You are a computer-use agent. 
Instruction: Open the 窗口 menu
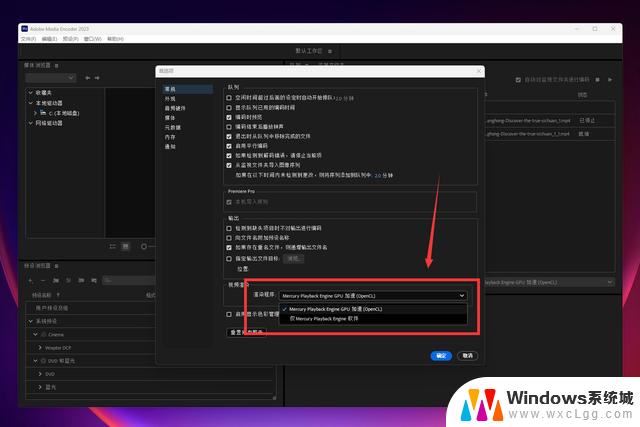(93, 39)
